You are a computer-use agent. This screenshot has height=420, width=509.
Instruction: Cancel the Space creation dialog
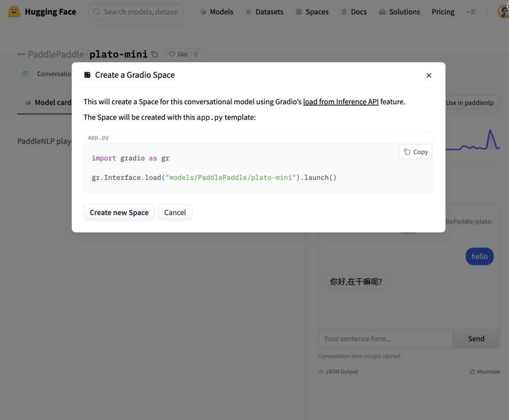coord(175,213)
